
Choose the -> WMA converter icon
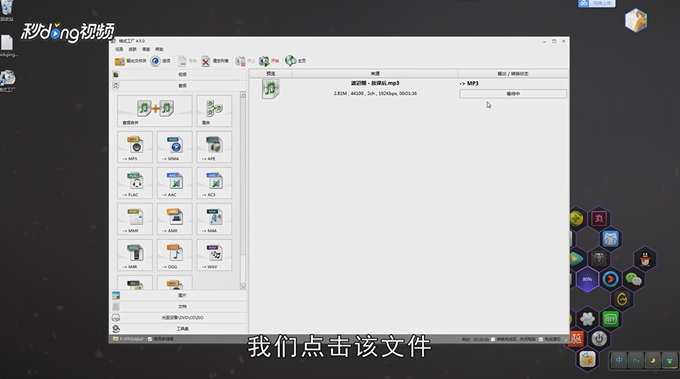174,147
